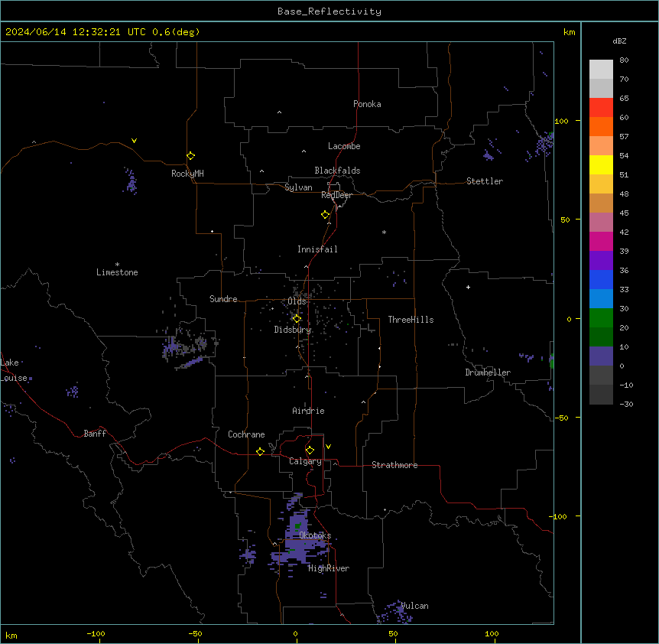Image resolution: width=659 pixels, height=644 pixels.
Task: Select the yellow diamond marker below Cochrane
Action: [260, 451]
